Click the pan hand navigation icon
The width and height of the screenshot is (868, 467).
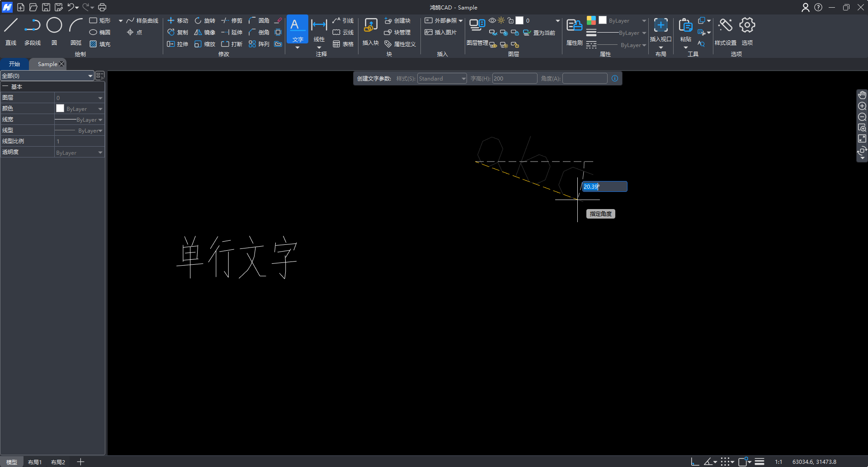[862, 95]
